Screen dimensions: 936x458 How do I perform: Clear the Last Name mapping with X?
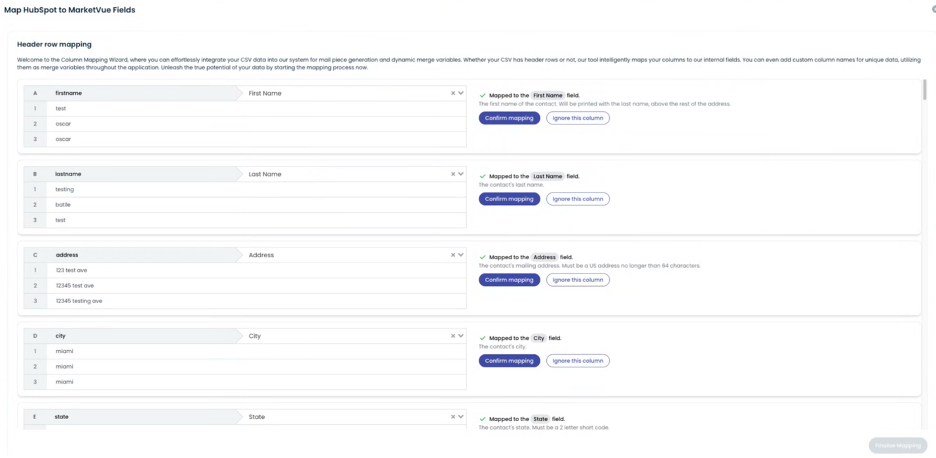[452, 174]
